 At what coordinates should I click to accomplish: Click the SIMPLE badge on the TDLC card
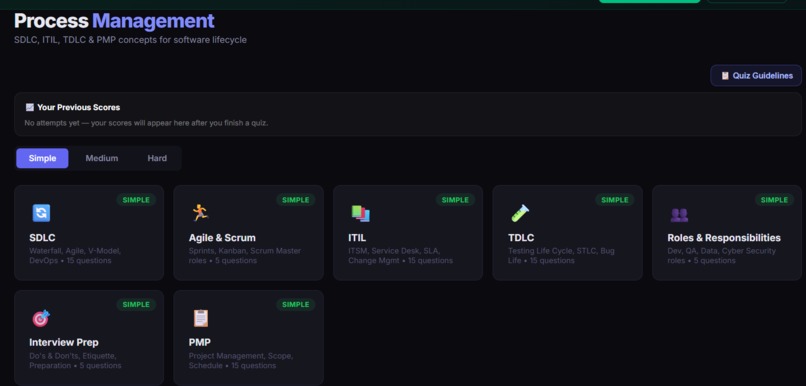(615, 200)
